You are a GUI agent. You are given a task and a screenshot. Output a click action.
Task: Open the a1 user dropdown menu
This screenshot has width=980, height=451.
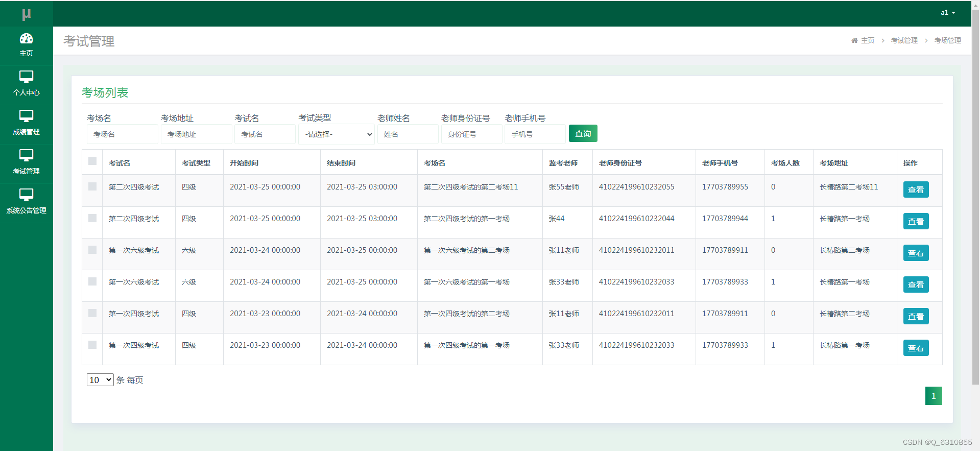(x=948, y=13)
